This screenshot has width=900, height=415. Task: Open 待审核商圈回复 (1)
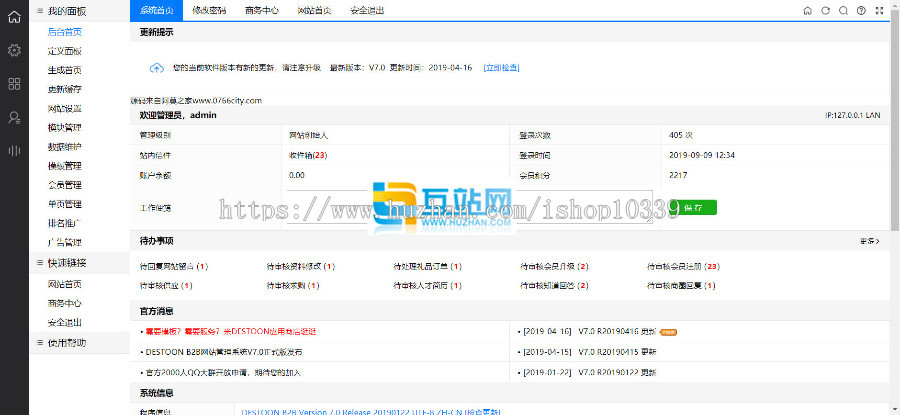click(681, 285)
